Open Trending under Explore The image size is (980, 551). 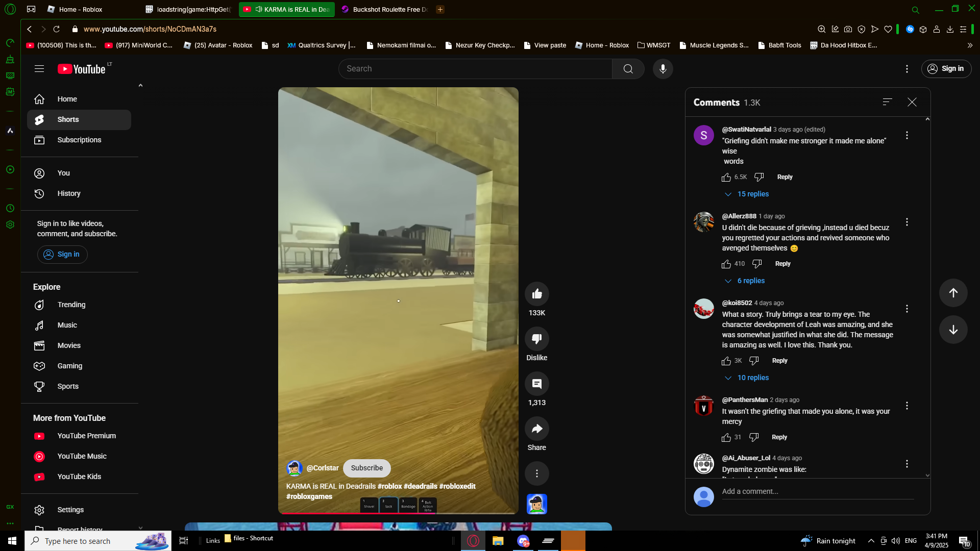coord(79,305)
